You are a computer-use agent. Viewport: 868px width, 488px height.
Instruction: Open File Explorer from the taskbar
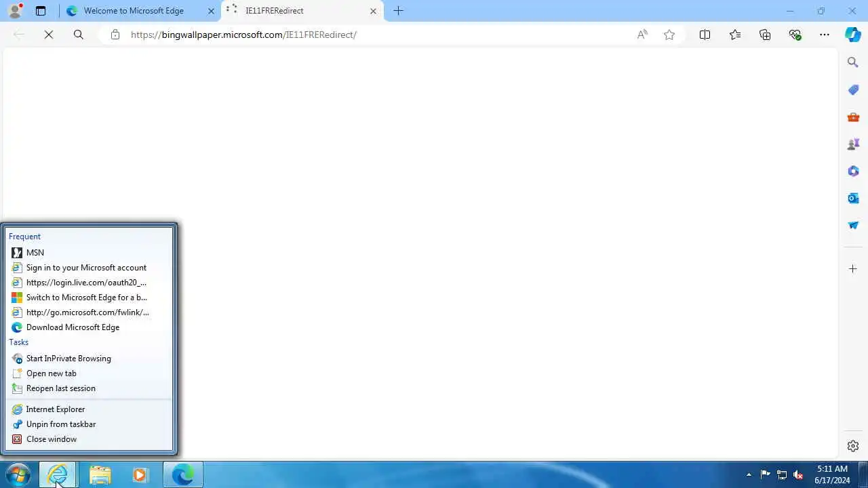[x=100, y=474]
